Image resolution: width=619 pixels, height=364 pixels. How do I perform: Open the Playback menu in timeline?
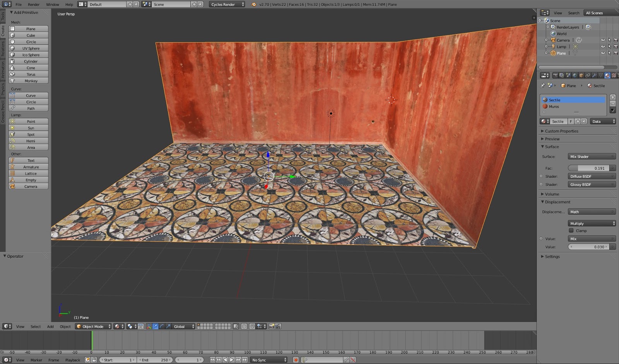click(x=72, y=360)
